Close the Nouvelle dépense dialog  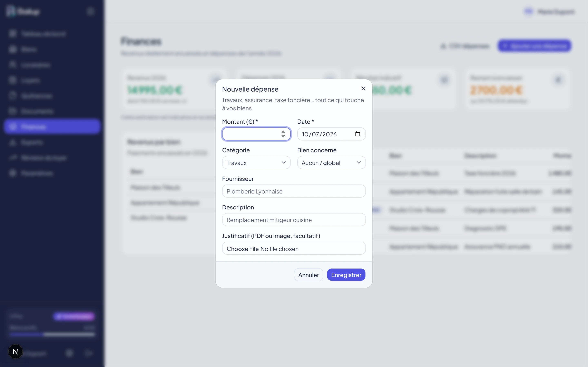coord(363,88)
